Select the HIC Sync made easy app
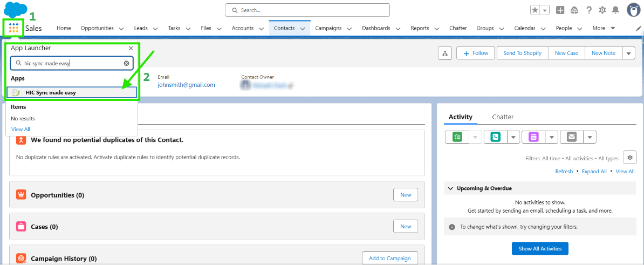The height and width of the screenshot is (265, 644). coord(72,92)
